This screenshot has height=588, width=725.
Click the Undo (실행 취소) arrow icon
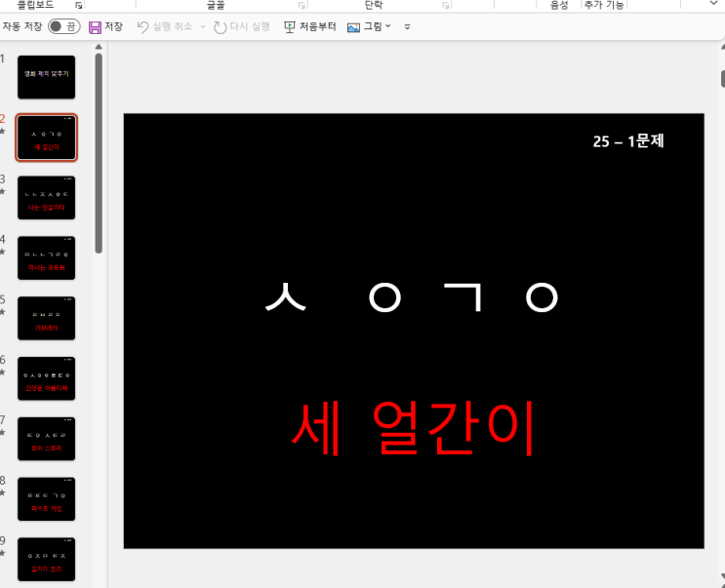point(142,27)
